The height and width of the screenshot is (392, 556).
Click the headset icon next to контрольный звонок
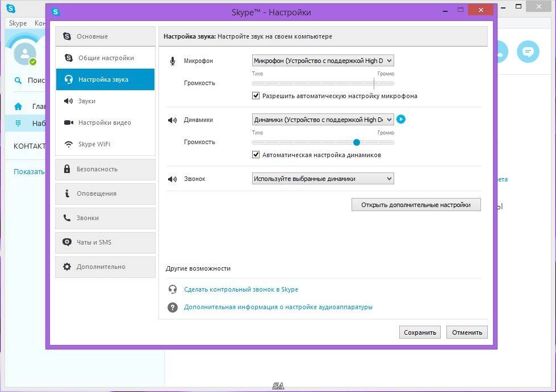coord(172,289)
